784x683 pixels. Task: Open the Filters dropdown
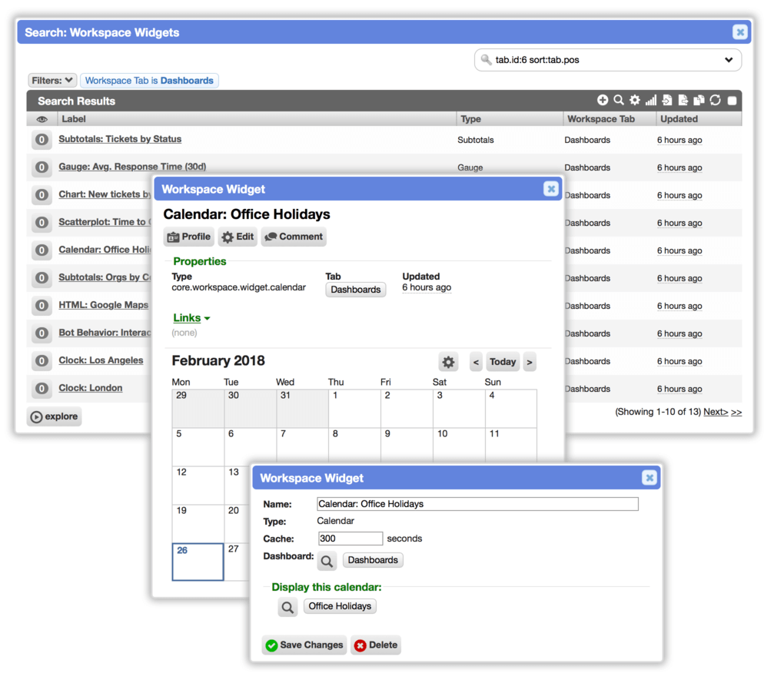point(52,81)
